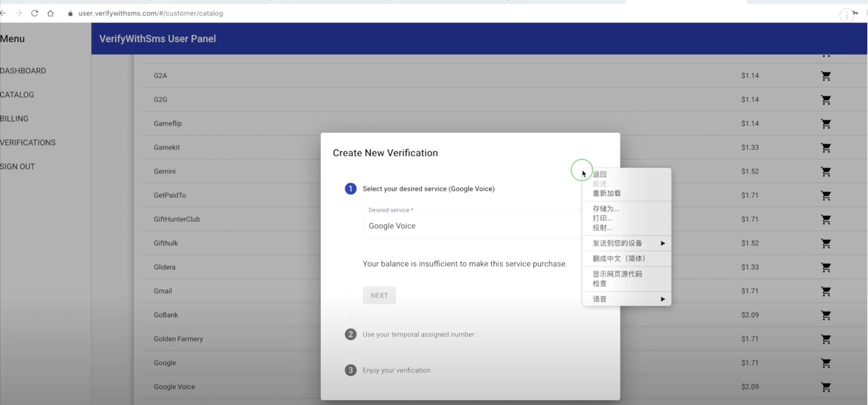The image size is (868, 405).
Task: Add Gameflip to cart via its cart icon
Action: pos(826,123)
